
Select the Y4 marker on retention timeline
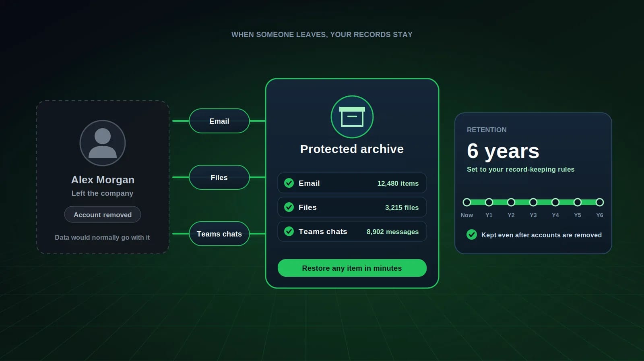click(555, 202)
